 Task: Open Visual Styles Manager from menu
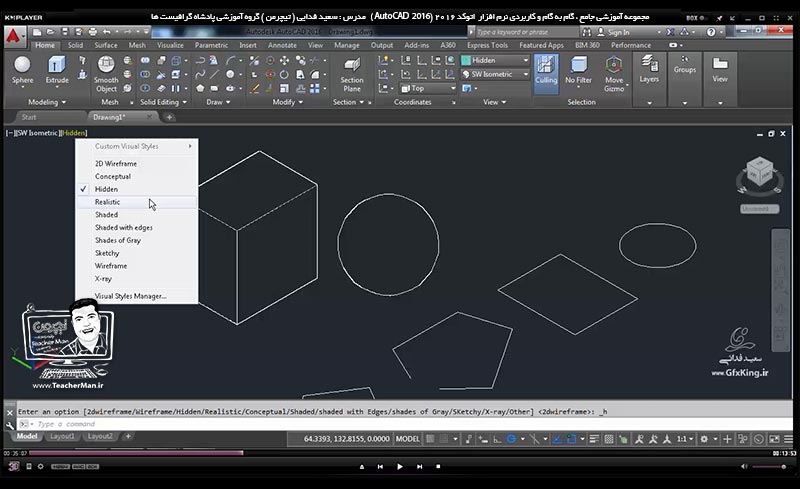[137, 296]
